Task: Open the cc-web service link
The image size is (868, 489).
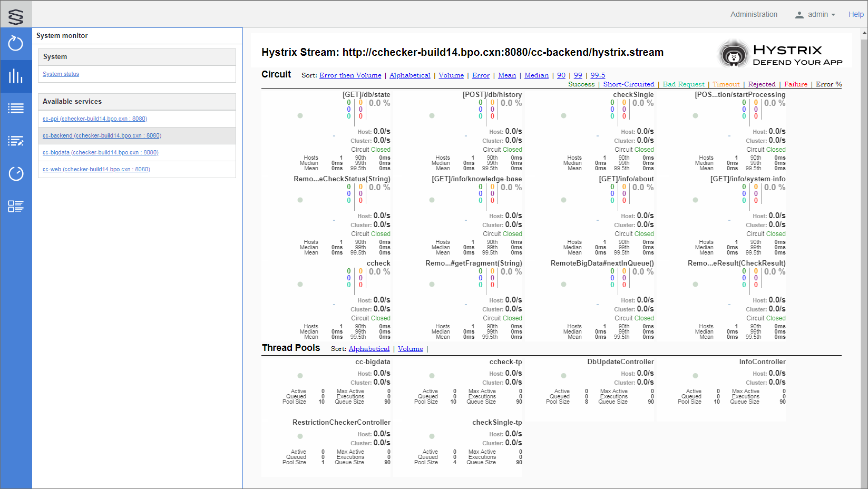Action: click(x=96, y=170)
